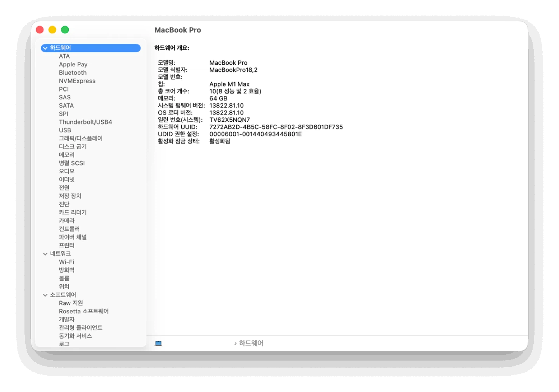Open 위치 in the sidebar

tap(64, 287)
